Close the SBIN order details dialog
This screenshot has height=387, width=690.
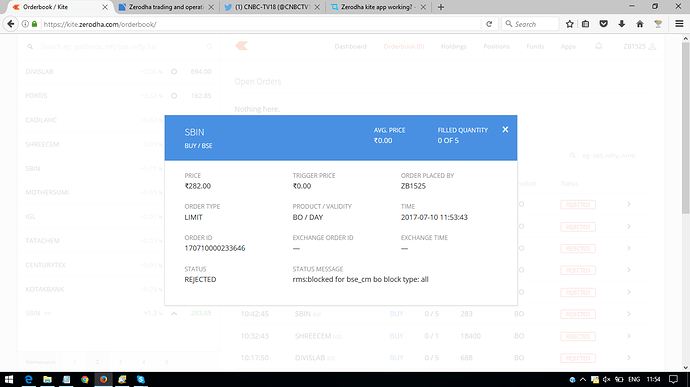click(x=505, y=129)
